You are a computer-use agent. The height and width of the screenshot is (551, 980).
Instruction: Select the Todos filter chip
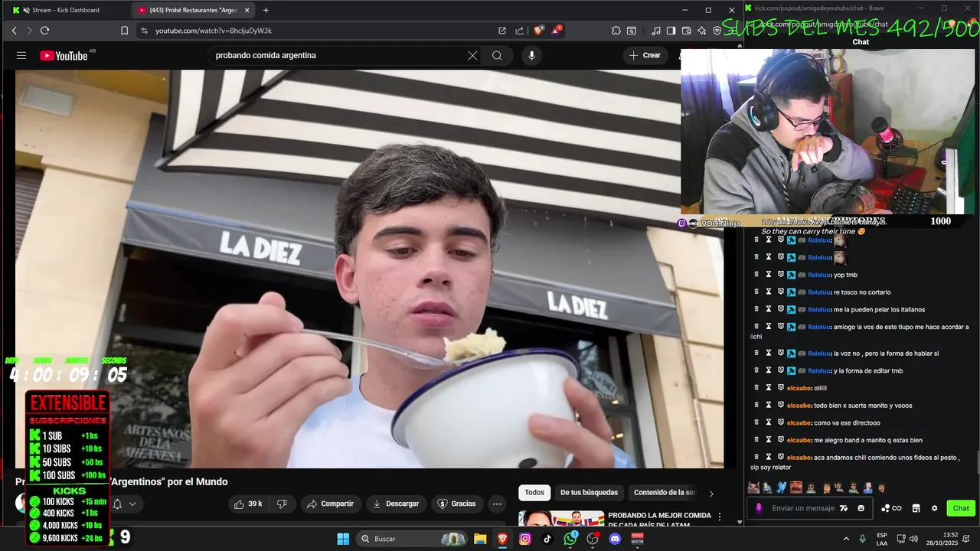point(534,493)
